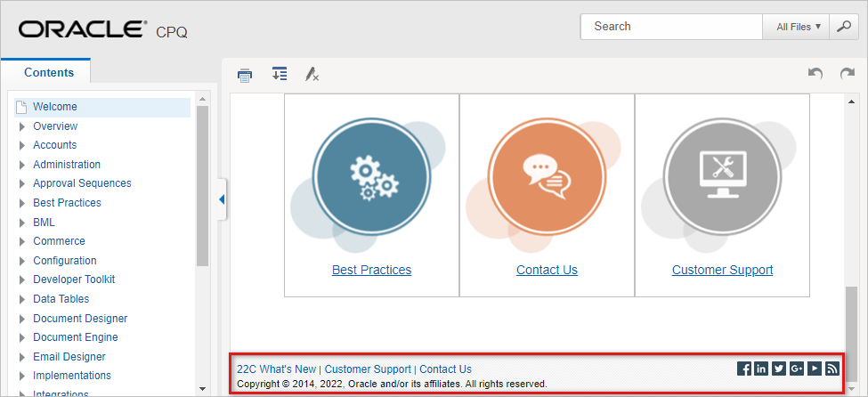Open the RSS feed footer icon
Image resolution: width=868 pixels, height=397 pixels.
pyautogui.click(x=832, y=369)
